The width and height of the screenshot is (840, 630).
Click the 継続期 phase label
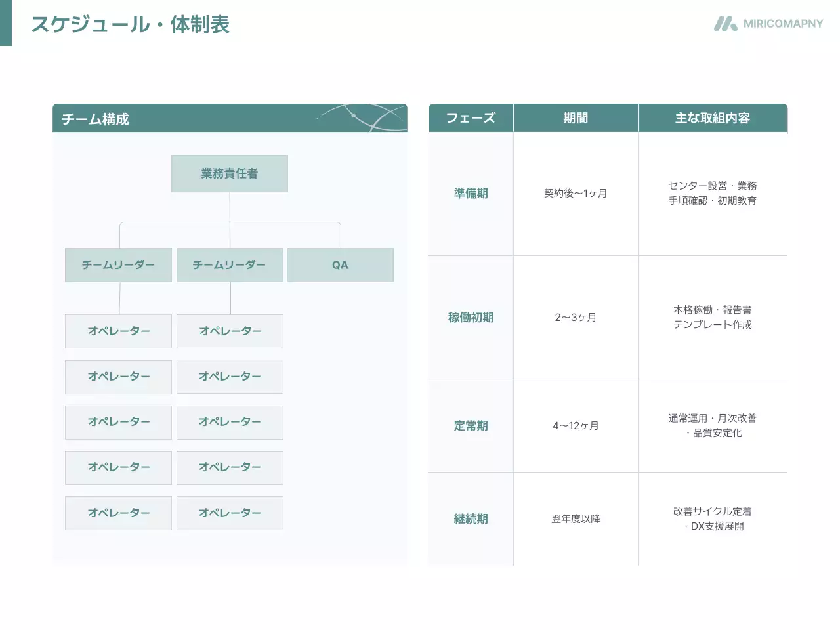click(x=470, y=518)
